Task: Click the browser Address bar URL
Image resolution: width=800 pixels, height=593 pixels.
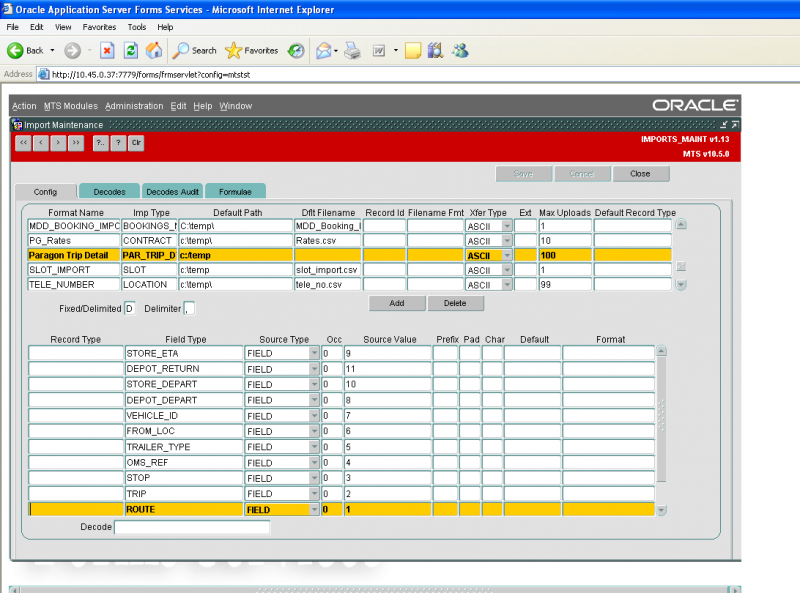Action: tap(151, 75)
